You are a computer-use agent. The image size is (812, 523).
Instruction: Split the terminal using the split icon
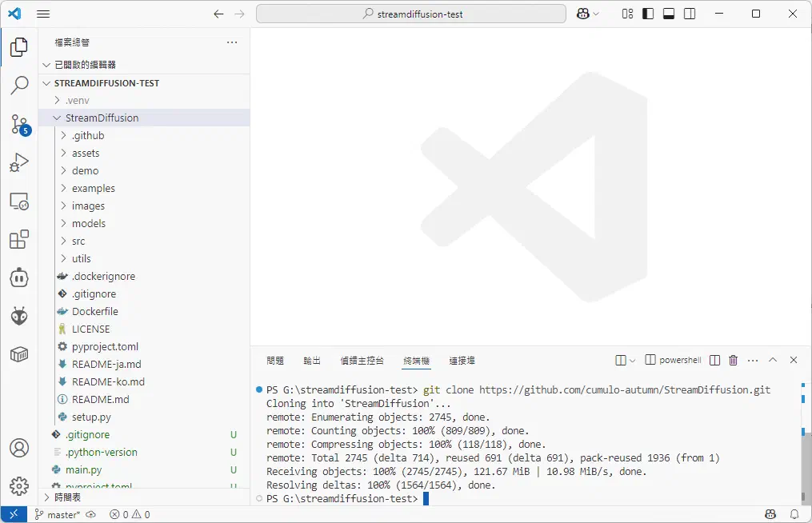[714, 360]
